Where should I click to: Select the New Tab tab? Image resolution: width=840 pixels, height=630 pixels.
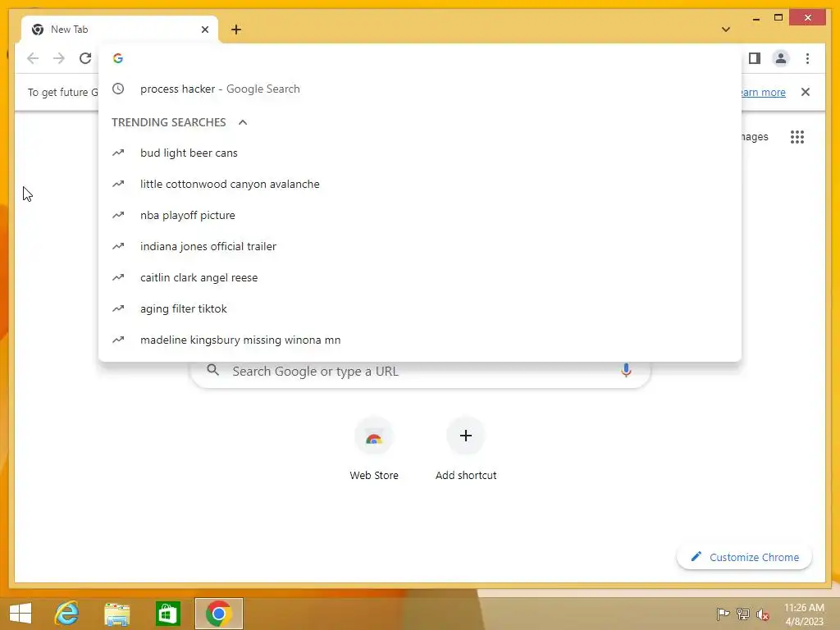(120, 30)
